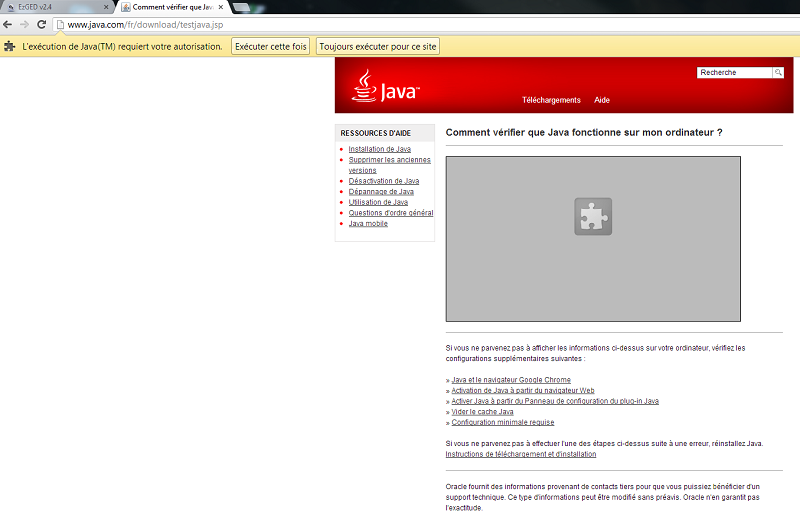The height and width of the screenshot is (521, 800).
Task: Open a new browser tab
Action: coord(241,7)
